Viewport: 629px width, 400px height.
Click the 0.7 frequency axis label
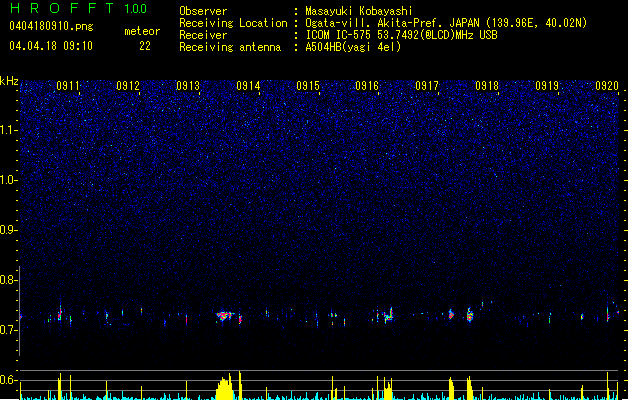click(8, 330)
